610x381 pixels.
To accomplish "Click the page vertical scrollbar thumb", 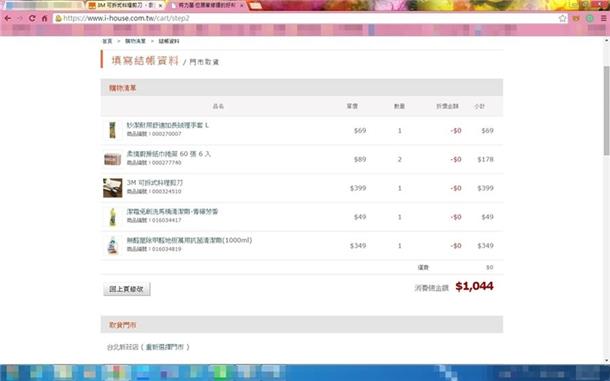I will click(x=606, y=111).
